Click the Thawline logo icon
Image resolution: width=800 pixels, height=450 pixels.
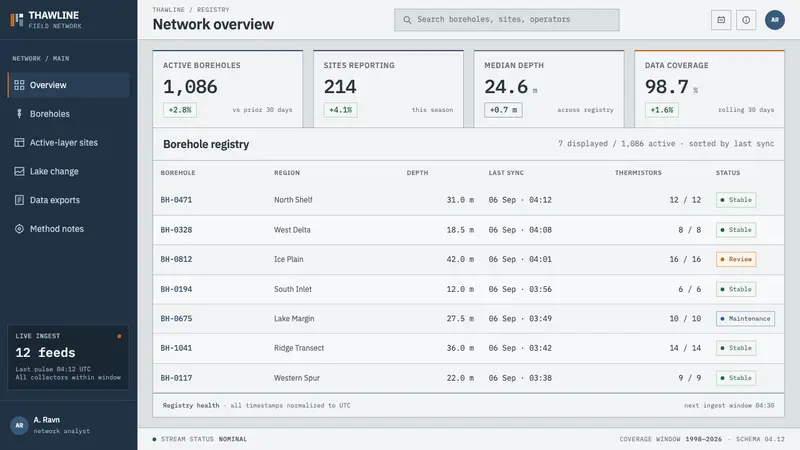(x=17, y=20)
